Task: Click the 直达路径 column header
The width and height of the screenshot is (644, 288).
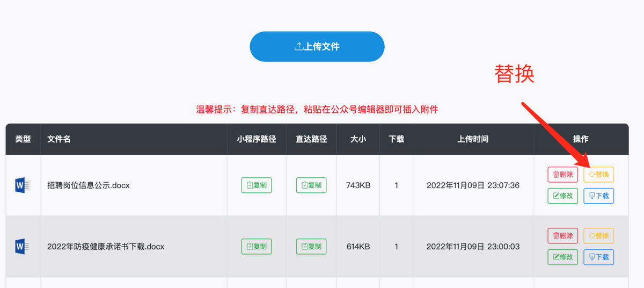Action: pyautogui.click(x=311, y=139)
